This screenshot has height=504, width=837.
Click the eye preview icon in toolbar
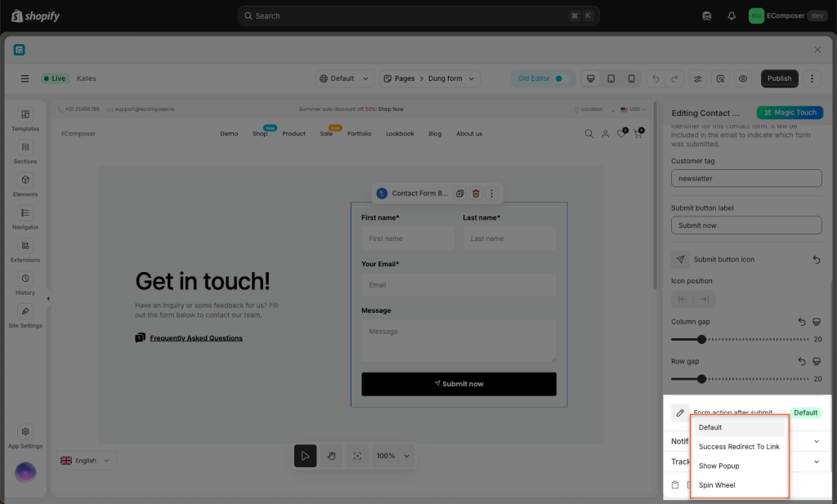coord(743,78)
